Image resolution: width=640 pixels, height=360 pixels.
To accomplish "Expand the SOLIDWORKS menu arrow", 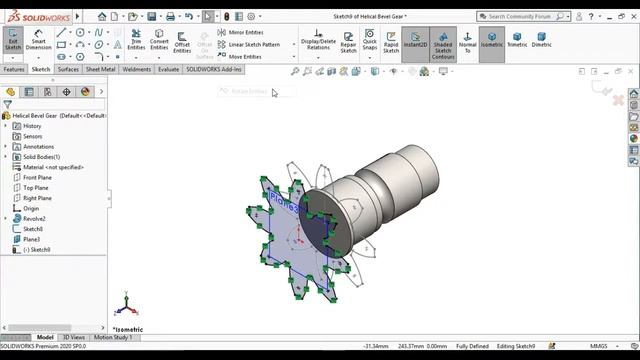I will point(78,16).
